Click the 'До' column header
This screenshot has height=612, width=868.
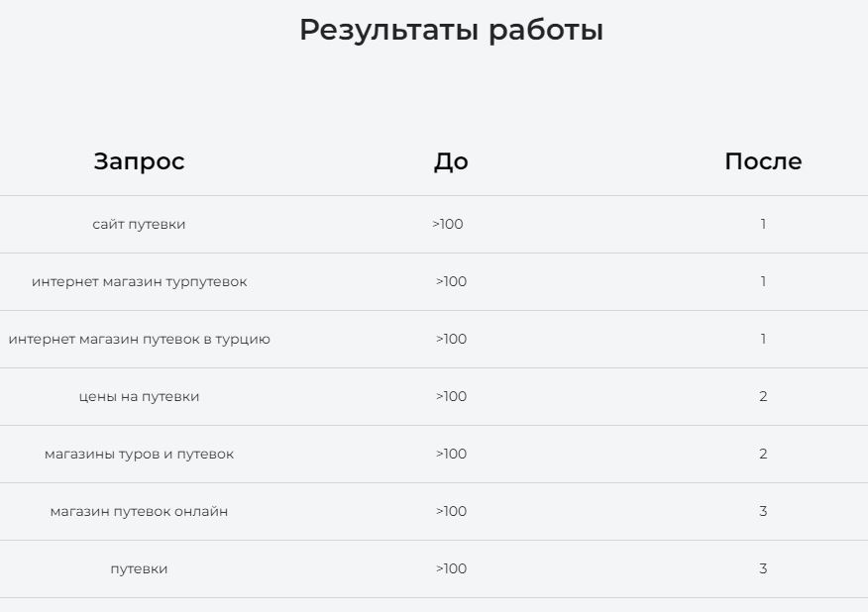451,161
